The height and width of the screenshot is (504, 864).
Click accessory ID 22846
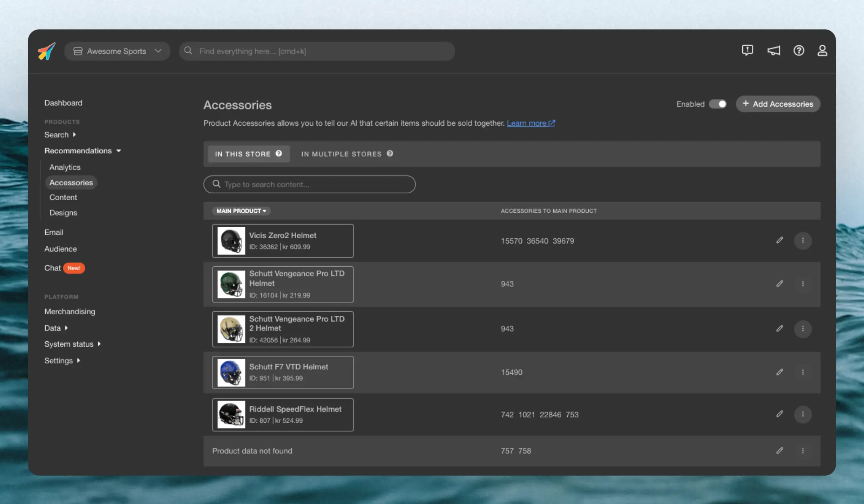[x=550, y=414]
